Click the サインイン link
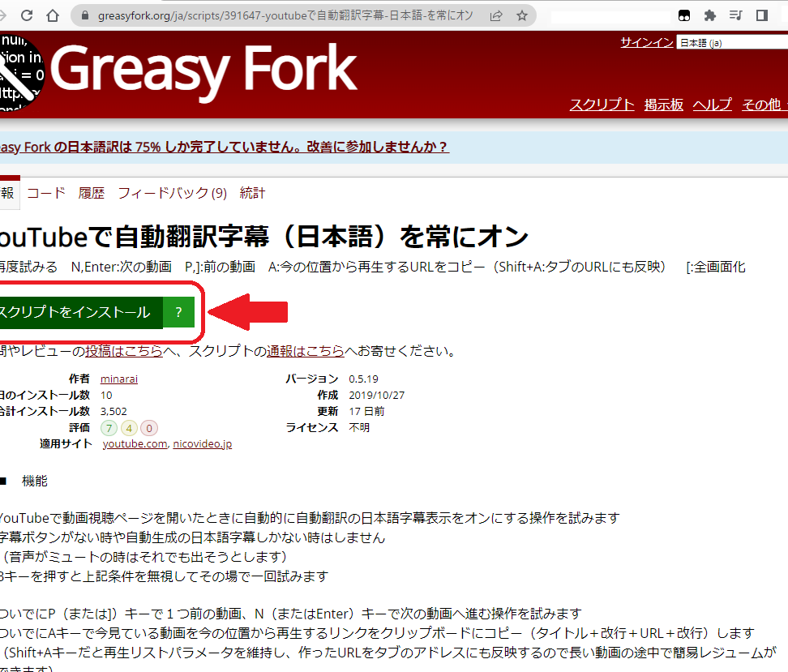 [646, 42]
